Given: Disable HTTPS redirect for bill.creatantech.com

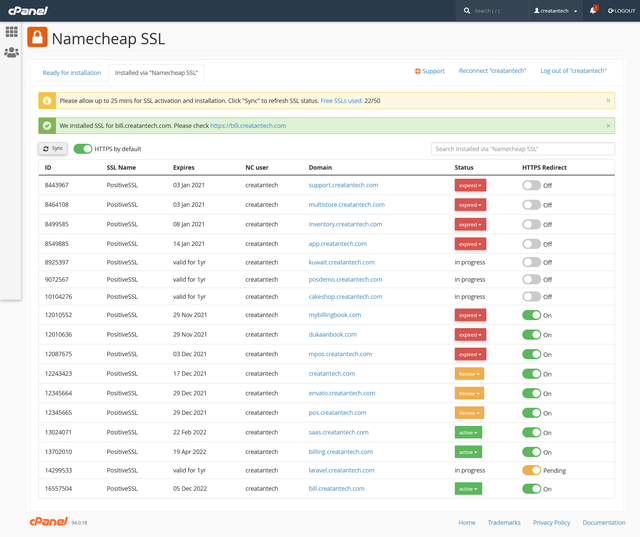Looking at the screenshot, I should point(531,489).
